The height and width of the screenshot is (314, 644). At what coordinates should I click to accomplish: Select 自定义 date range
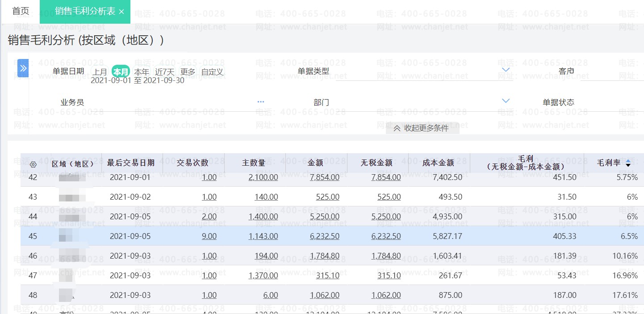212,72
